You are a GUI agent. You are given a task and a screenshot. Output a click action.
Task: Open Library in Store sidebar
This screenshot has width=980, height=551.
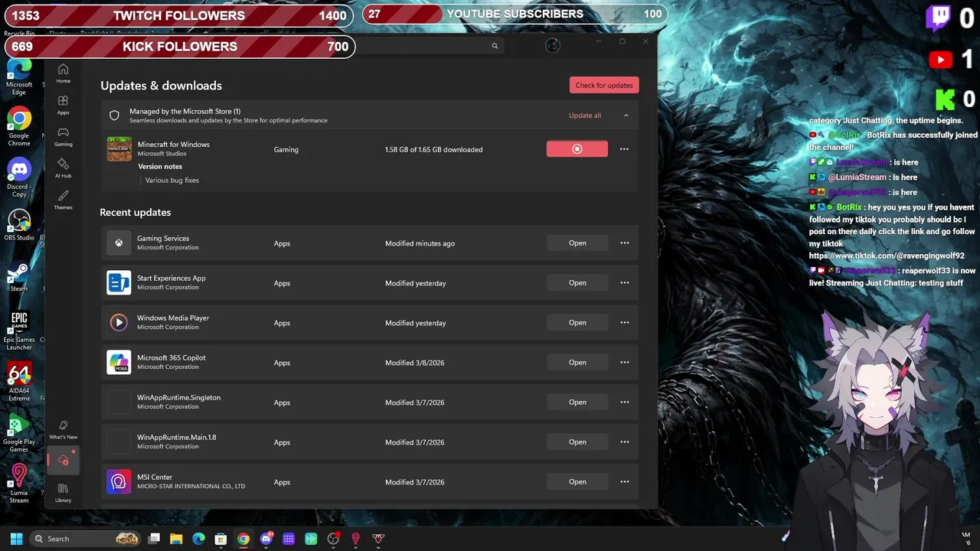(x=63, y=494)
